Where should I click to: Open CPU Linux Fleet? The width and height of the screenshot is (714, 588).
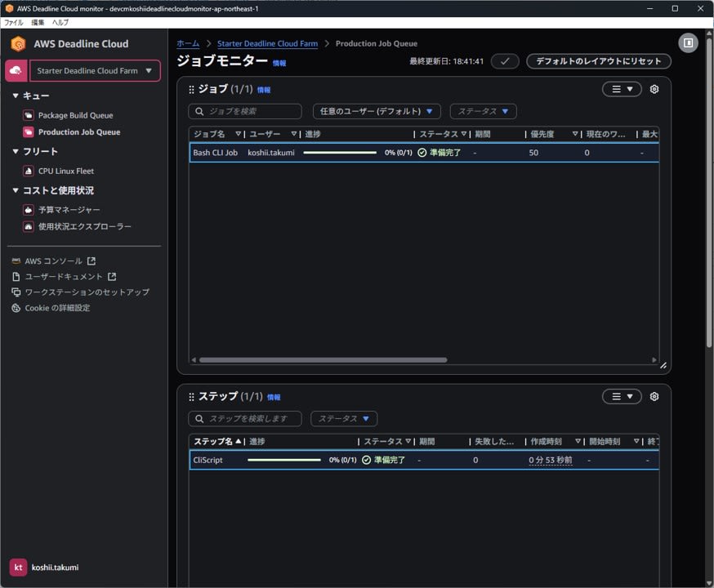[x=66, y=171]
